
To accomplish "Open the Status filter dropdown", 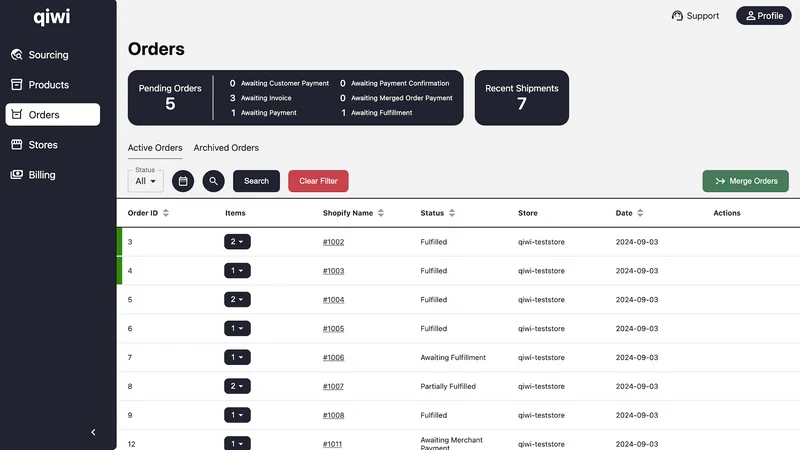I will (145, 181).
